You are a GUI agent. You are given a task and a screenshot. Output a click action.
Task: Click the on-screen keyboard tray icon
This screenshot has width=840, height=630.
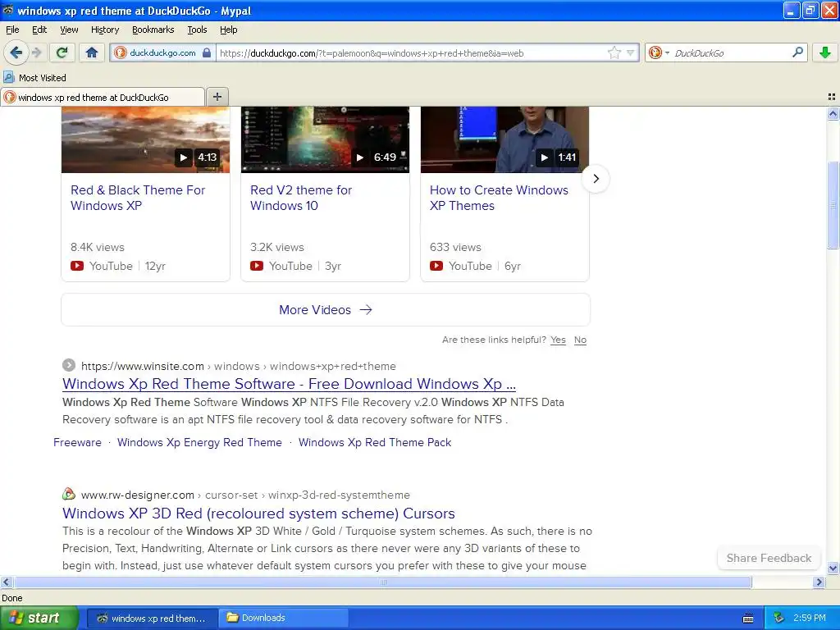(x=748, y=619)
